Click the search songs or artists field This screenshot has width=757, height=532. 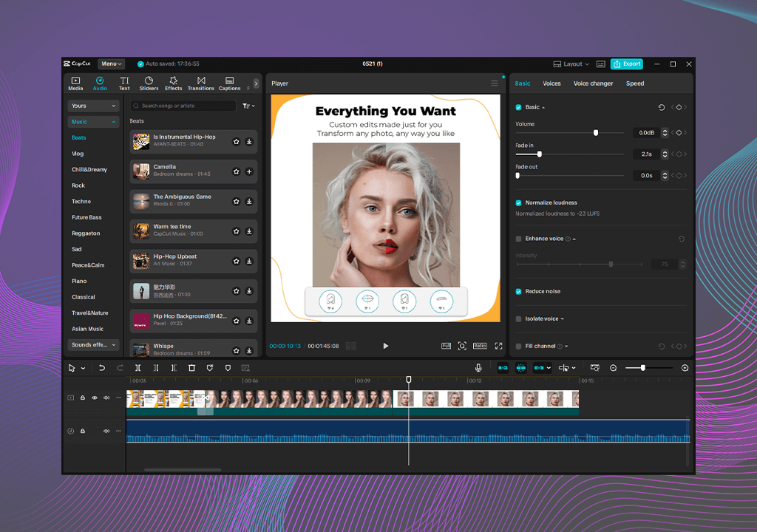pyautogui.click(x=183, y=106)
